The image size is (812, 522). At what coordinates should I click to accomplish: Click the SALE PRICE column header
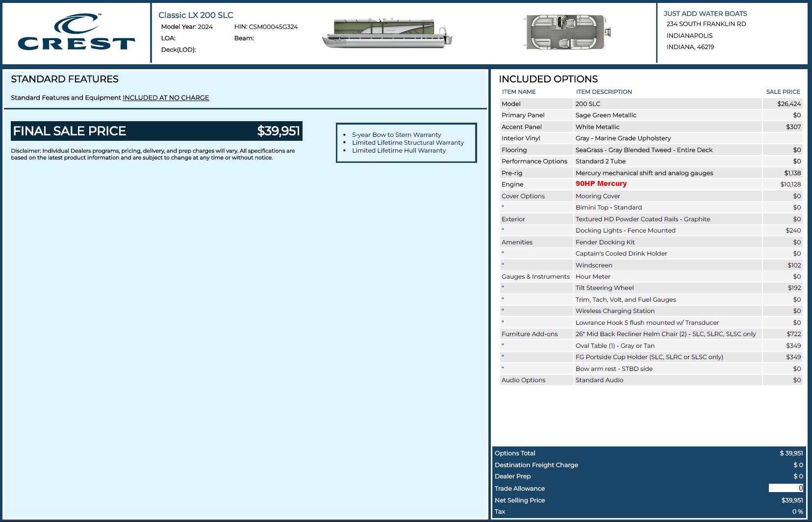pyautogui.click(x=783, y=92)
